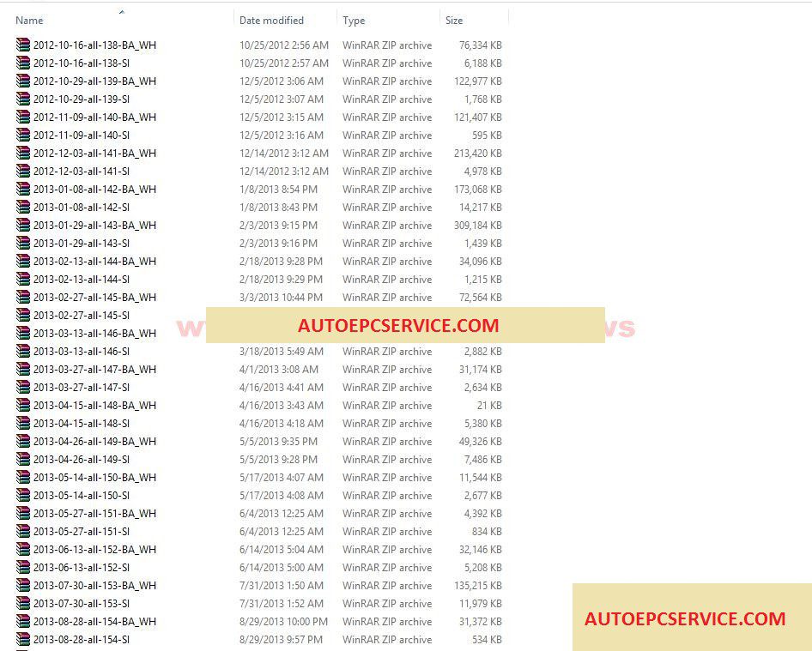Viewport: 812px width, 651px height.
Task: Select archive icon of 2013-03-13-all-146-BA_WH
Action: click(23, 334)
